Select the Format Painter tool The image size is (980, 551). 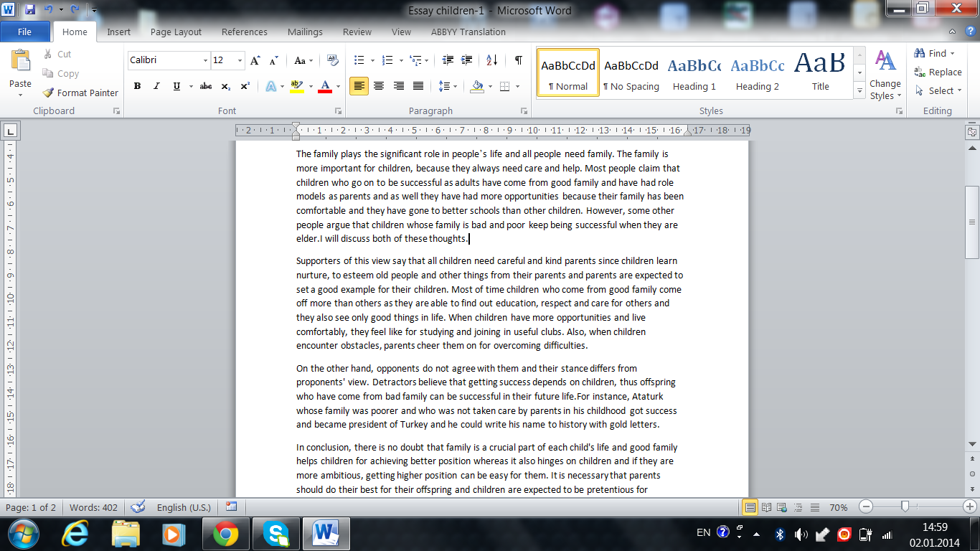pyautogui.click(x=80, y=93)
